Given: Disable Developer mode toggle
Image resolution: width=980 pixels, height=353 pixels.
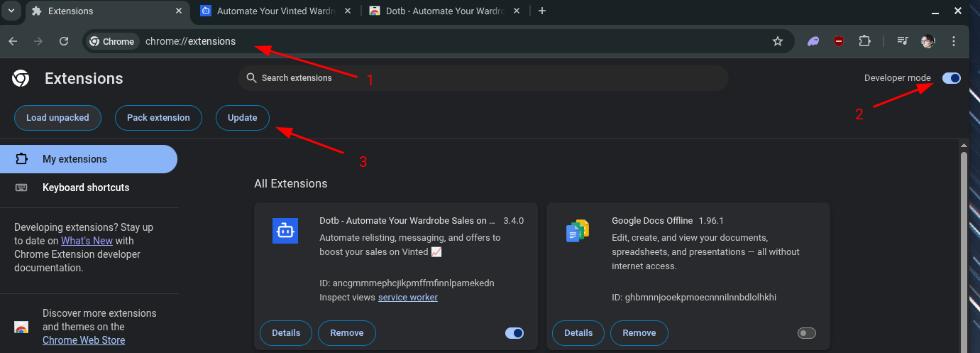Looking at the screenshot, I should pos(951,78).
